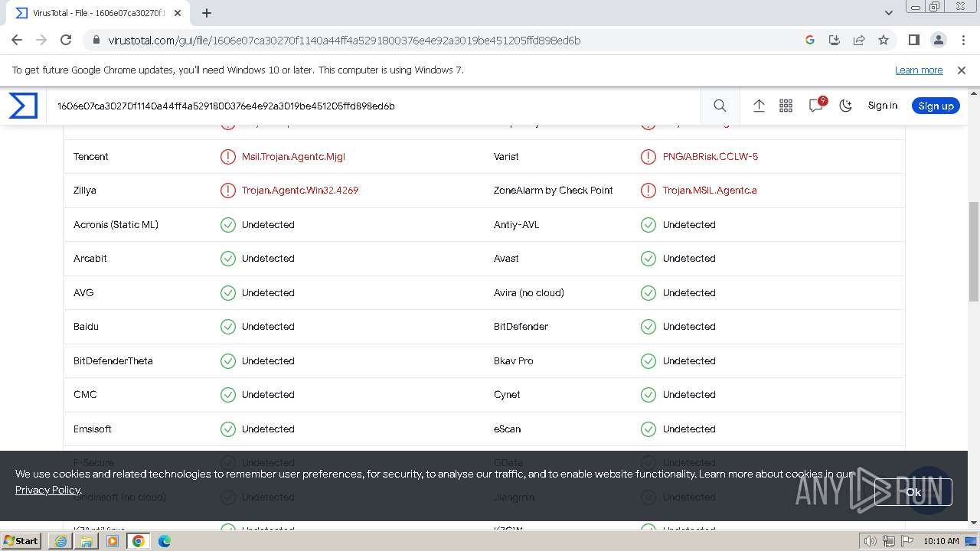Click the Arcabit vendor name
The width and height of the screenshot is (980, 551).
pos(90,258)
